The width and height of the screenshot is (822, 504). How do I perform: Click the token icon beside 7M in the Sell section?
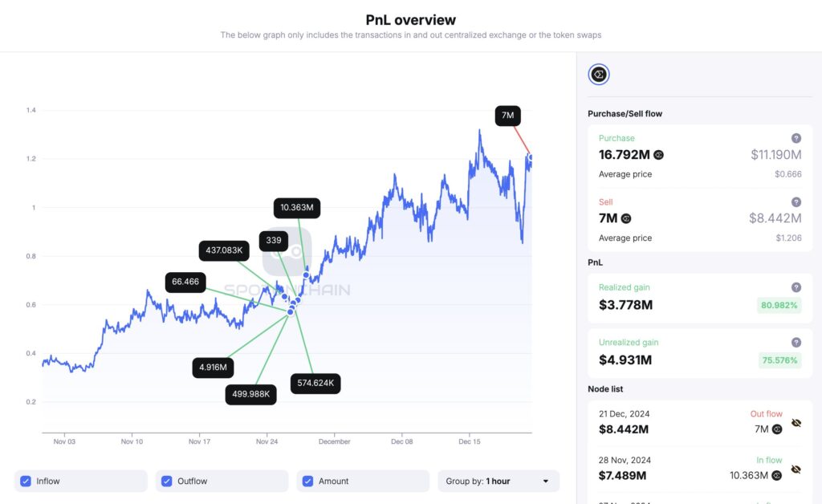(626, 218)
